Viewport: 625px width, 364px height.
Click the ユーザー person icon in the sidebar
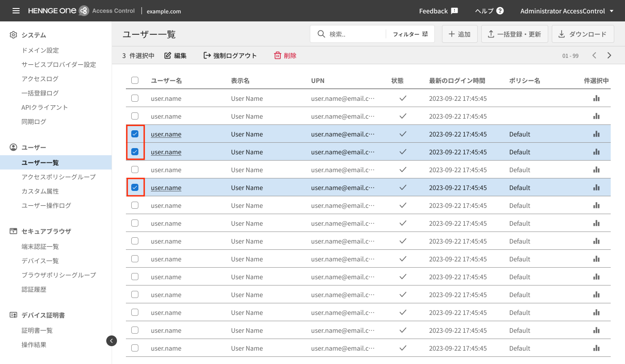13,147
